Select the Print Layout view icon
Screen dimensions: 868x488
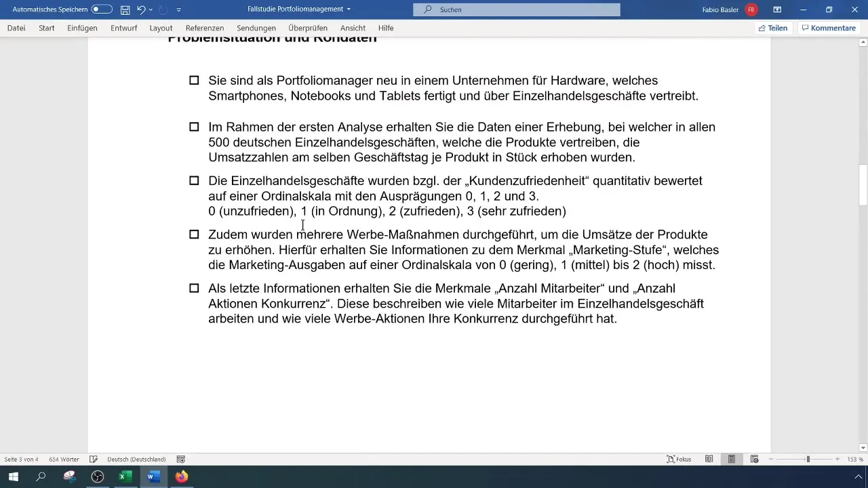click(x=732, y=459)
